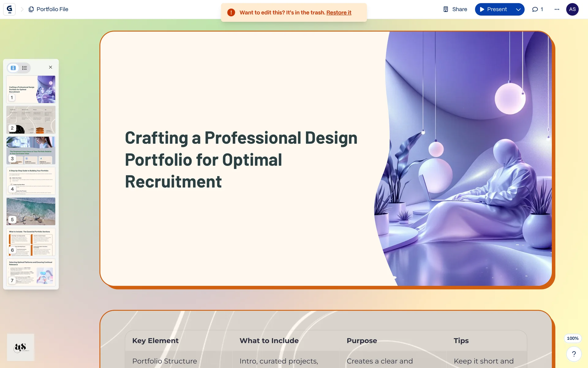588x368 pixels.
Task: Click the AS brand logo badge
Action: (x=21, y=347)
